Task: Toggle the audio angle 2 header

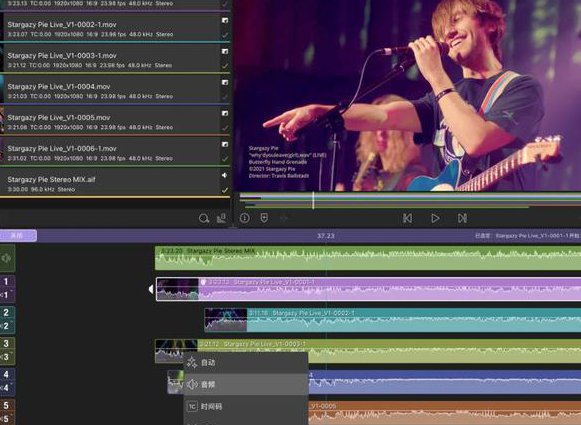Action: [7, 326]
